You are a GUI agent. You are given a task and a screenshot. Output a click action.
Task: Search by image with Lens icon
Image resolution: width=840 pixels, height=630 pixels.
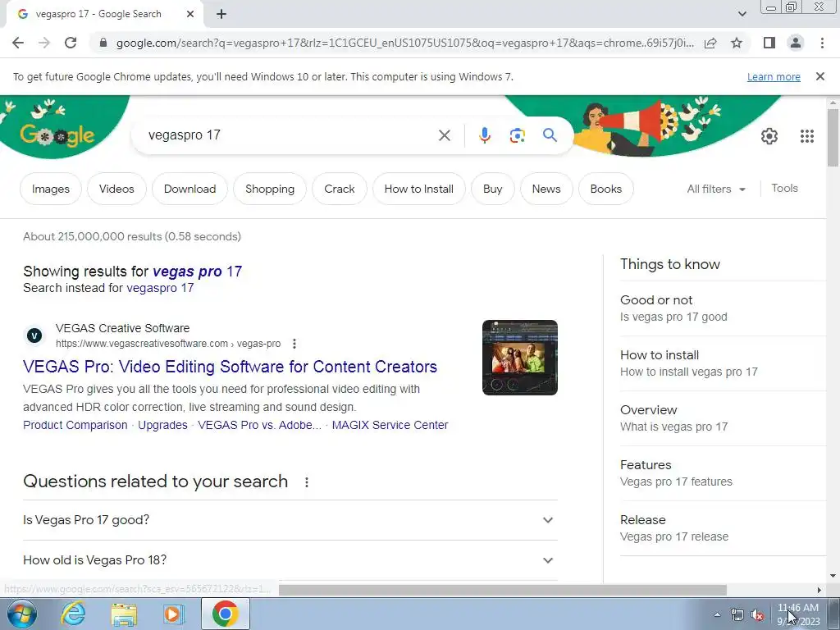[517, 135]
